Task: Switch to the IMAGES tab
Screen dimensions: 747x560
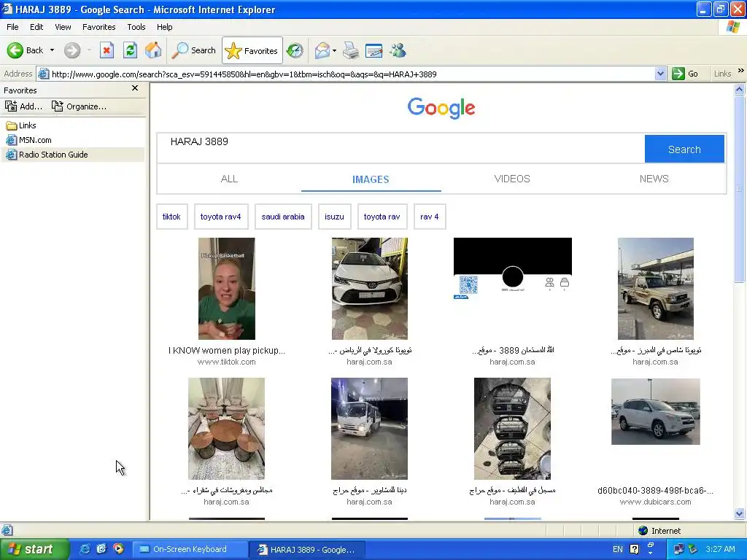Action: pyautogui.click(x=371, y=179)
